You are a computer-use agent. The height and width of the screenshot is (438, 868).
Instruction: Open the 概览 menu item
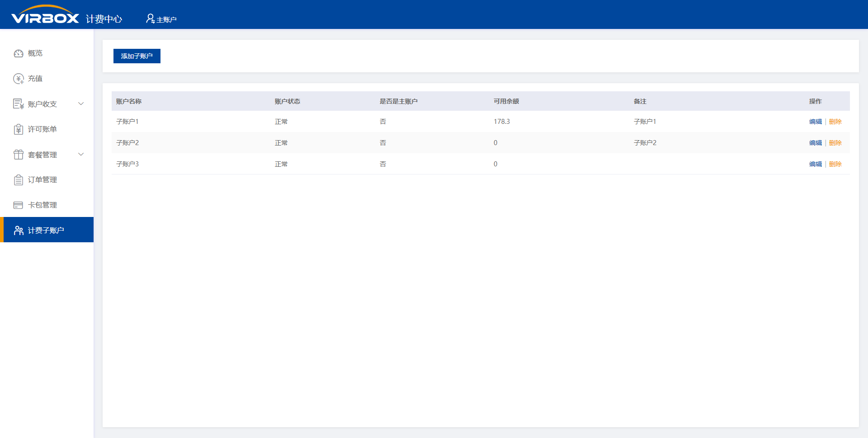[47, 53]
